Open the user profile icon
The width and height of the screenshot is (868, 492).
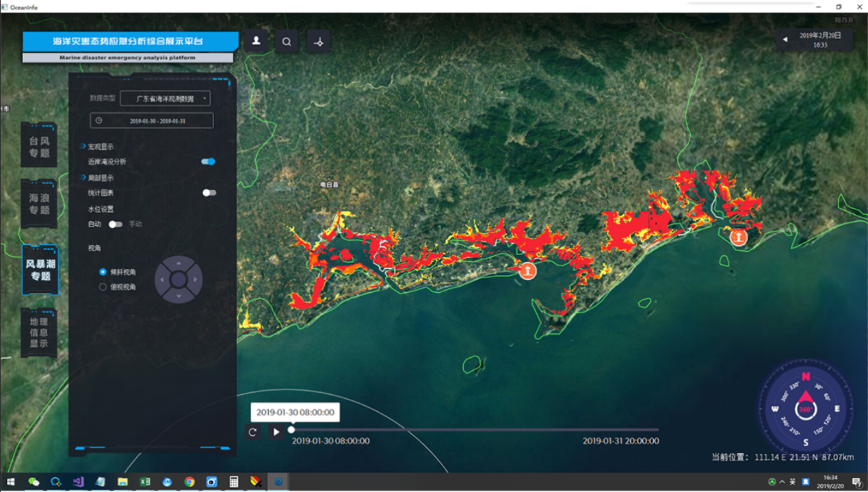[257, 41]
